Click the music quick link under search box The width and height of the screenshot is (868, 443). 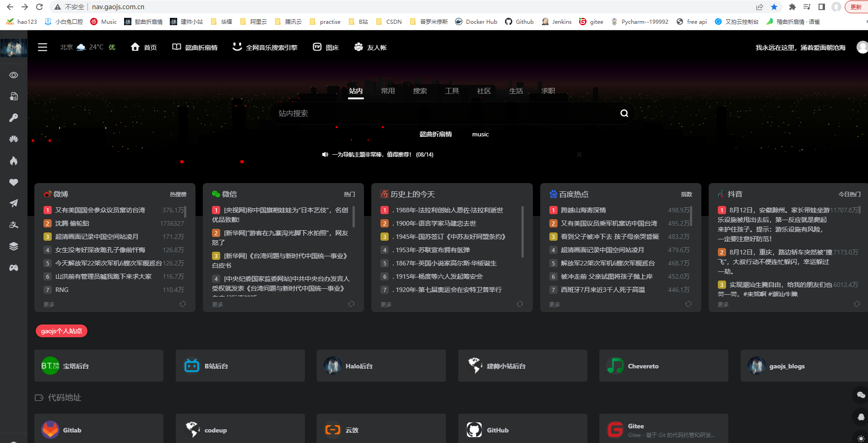point(480,134)
